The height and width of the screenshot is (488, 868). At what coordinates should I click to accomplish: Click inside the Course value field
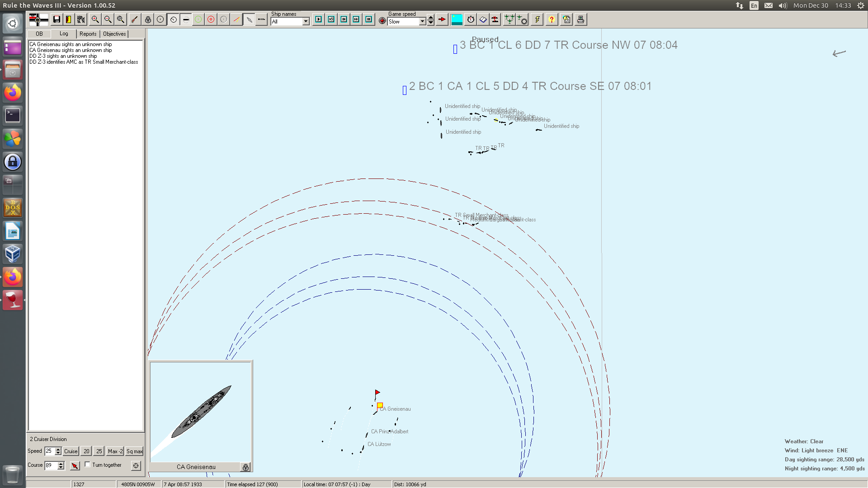pyautogui.click(x=51, y=465)
